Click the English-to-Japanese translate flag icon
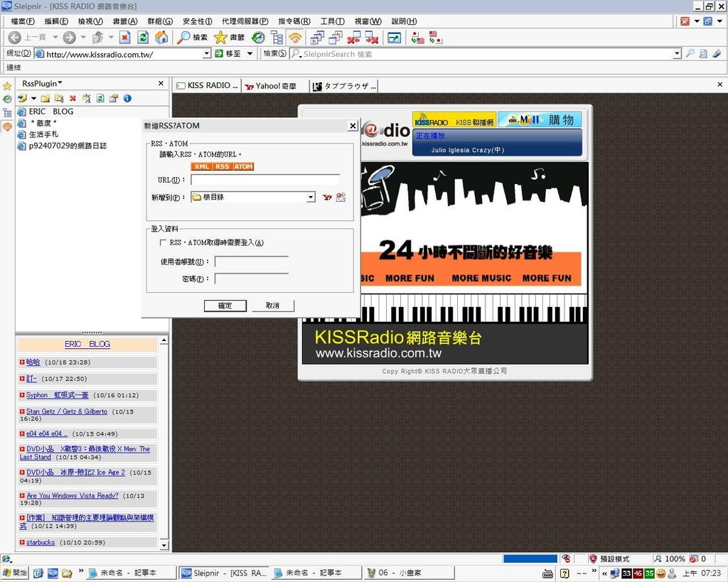The width and height of the screenshot is (728, 582). pyautogui.click(x=435, y=38)
